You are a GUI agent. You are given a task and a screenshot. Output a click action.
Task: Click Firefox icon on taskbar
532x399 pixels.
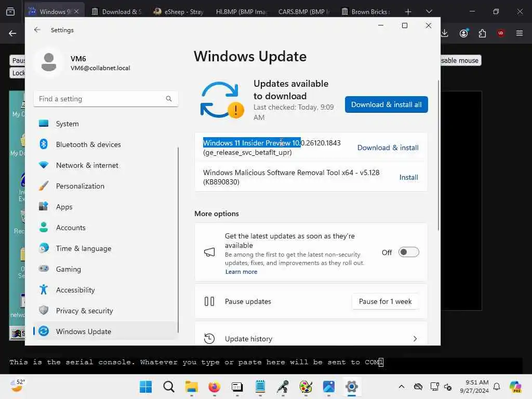click(214, 387)
